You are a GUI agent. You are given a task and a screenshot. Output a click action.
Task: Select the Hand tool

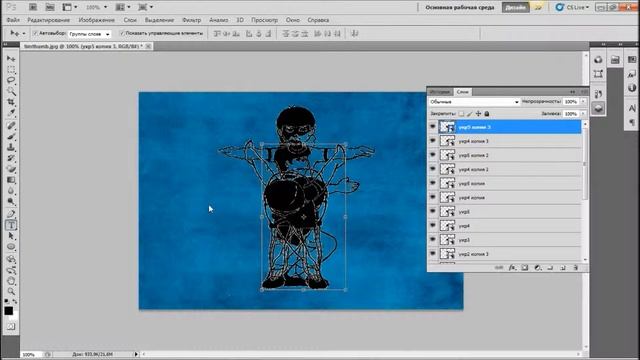11,281
